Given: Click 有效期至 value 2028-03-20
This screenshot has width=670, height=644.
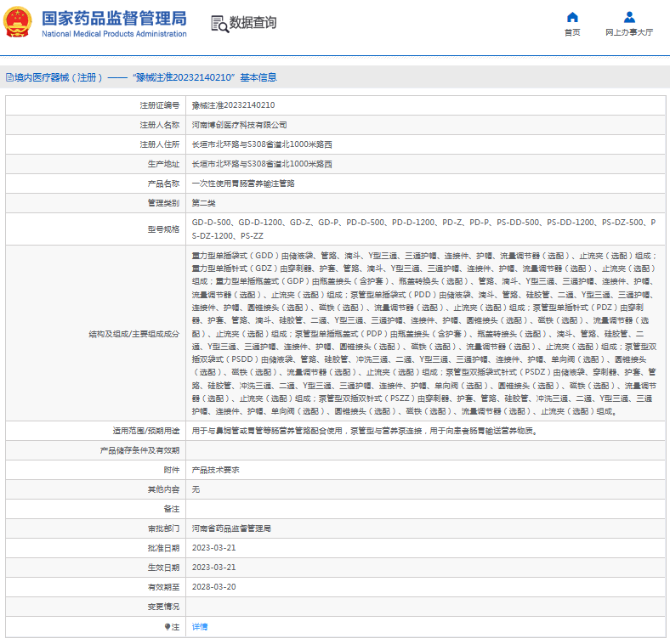Looking at the screenshot, I should point(213,587).
